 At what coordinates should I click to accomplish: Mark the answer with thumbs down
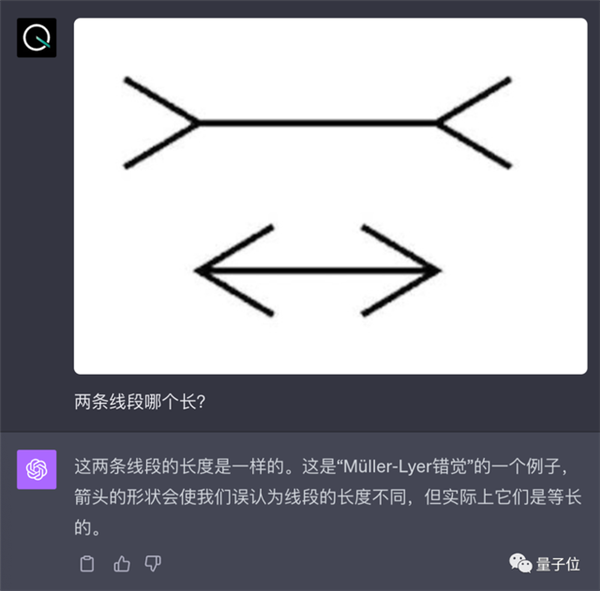[x=153, y=563]
